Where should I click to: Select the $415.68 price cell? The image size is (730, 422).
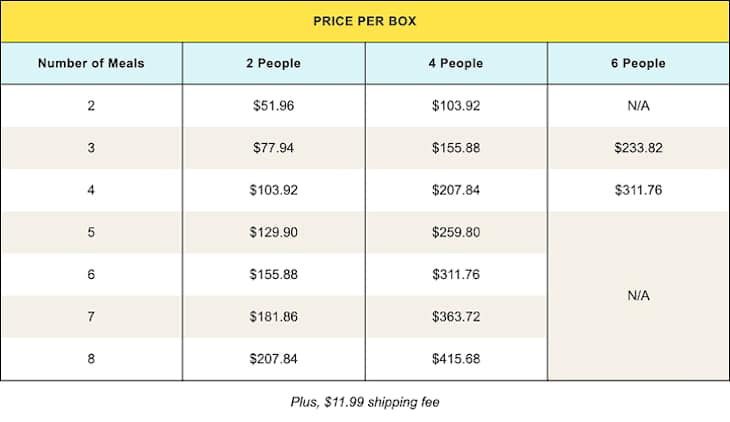[456, 359]
